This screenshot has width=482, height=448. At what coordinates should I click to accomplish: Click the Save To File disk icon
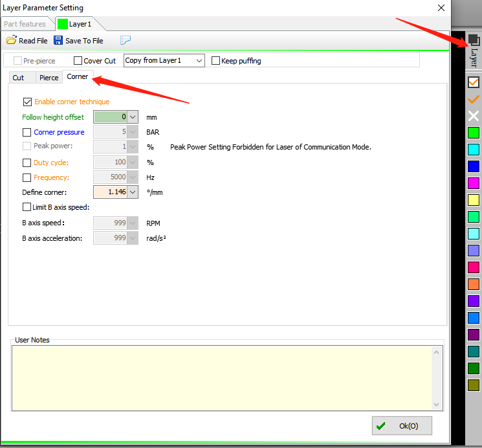tap(58, 40)
